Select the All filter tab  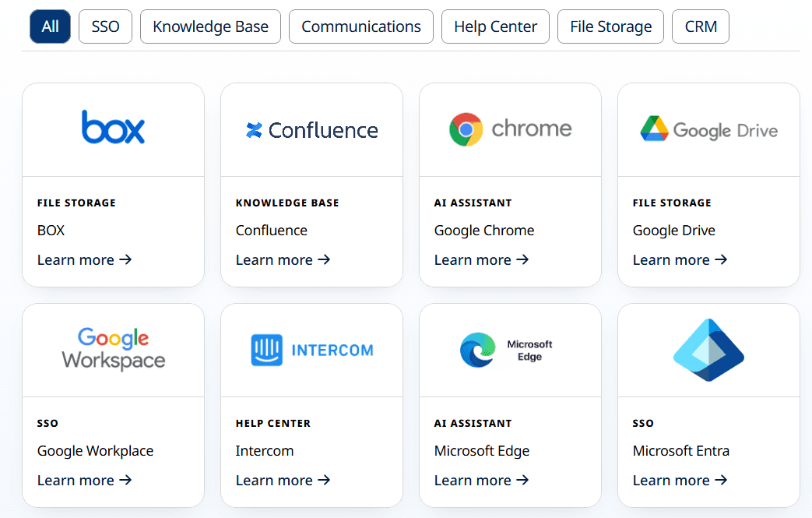click(x=51, y=26)
